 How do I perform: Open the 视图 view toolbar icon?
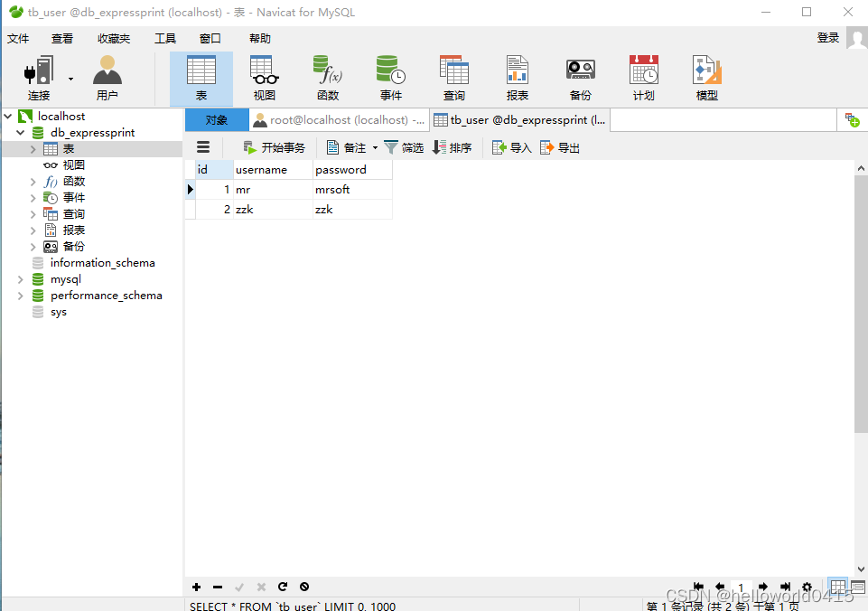coord(264,78)
